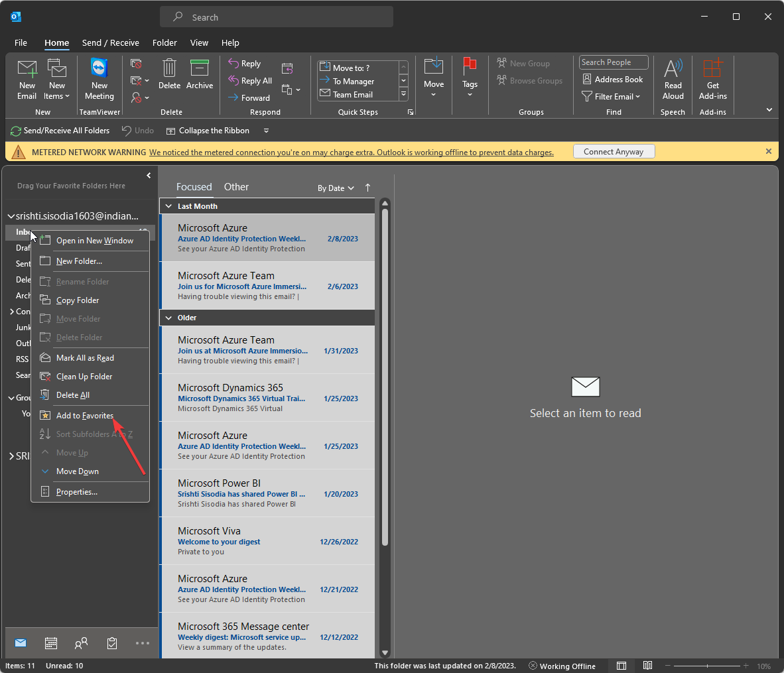
Task: Click the zoom in plus button
Action: (746, 666)
